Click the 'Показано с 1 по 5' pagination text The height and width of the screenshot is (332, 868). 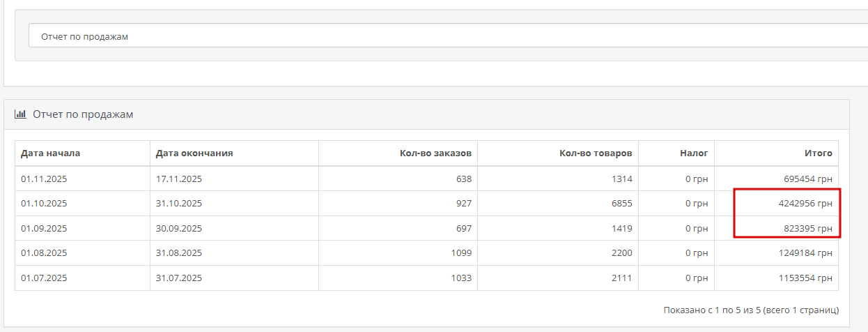click(751, 310)
